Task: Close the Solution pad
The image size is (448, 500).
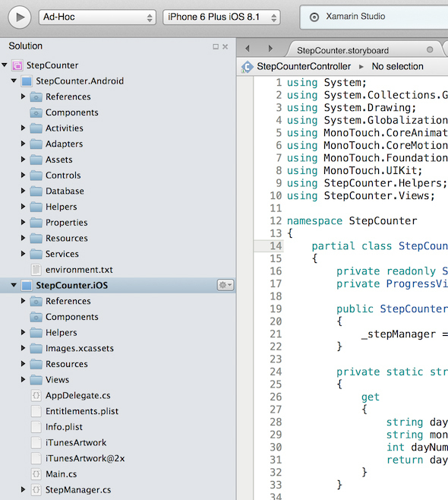Action: click(226, 46)
